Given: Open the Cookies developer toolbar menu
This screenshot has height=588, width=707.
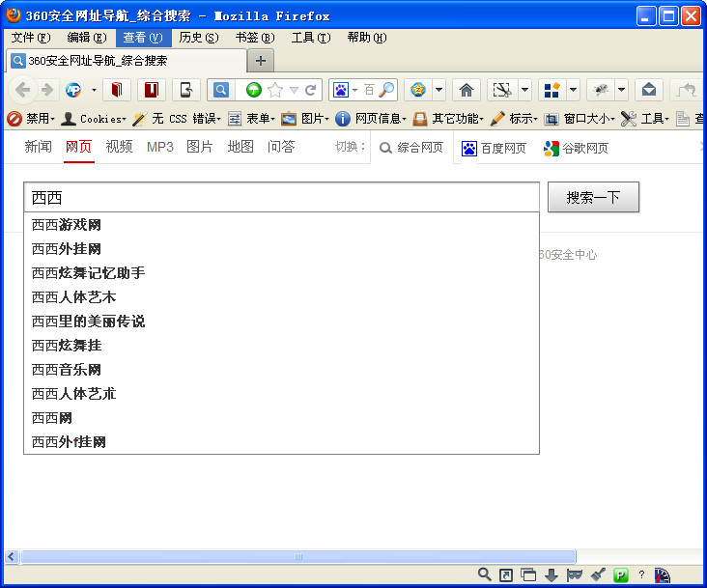Looking at the screenshot, I should point(94,119).
